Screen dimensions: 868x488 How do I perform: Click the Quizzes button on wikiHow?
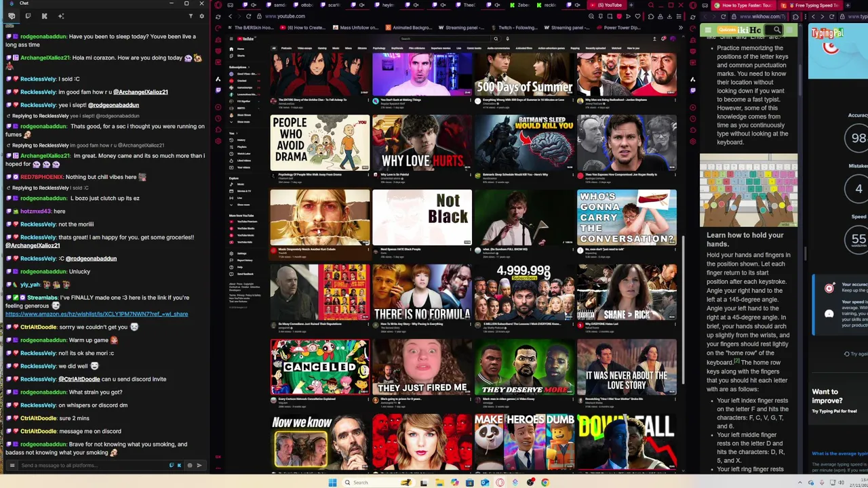(727, 30)
